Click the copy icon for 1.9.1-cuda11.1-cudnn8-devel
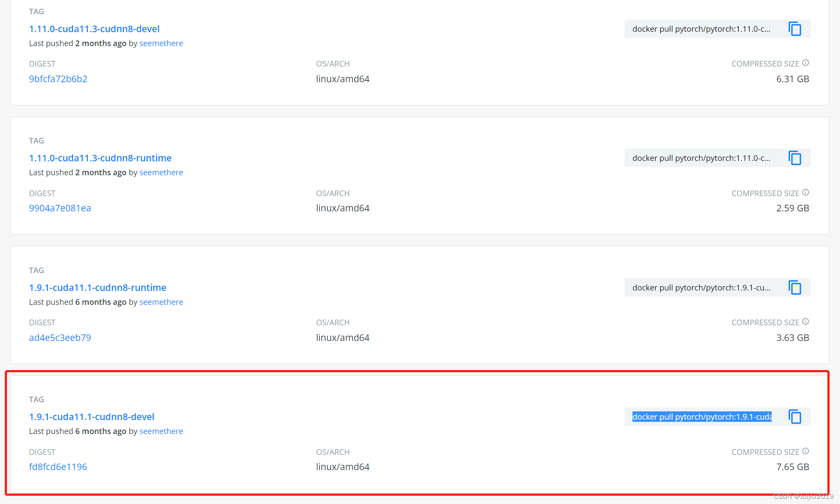840x504 pixels. [x=795, y=417]
